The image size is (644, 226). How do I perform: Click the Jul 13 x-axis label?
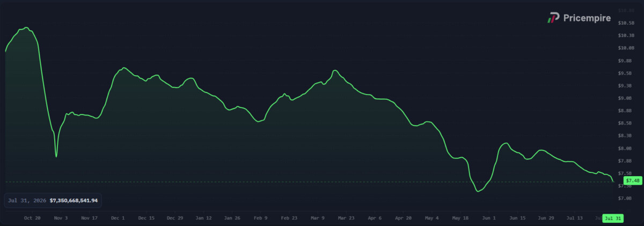tap(574, 218)
